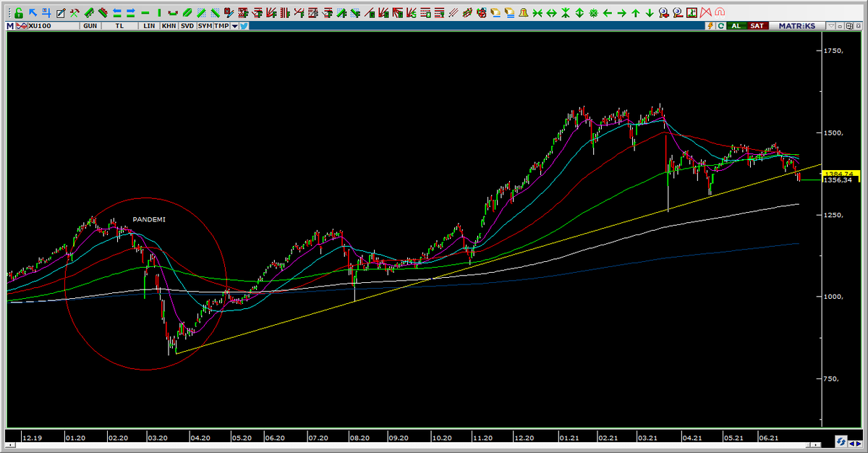Click the magnet snap icon

[x=719, y=12]
